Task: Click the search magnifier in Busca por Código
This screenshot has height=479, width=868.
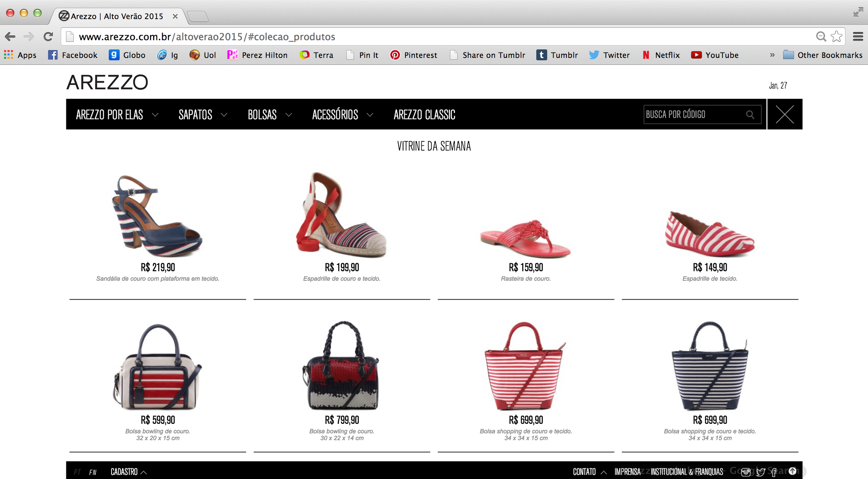Action: coord(750,114)
